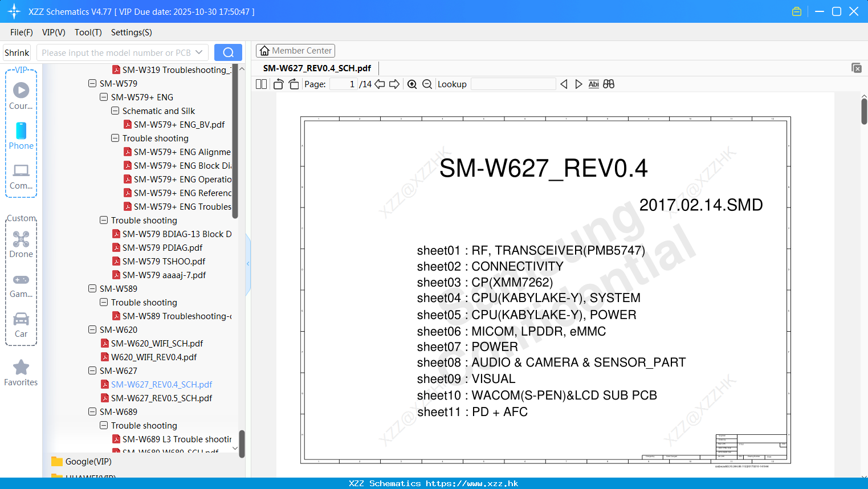
Task: Find next lookup match
Action: tap(578, 84)
